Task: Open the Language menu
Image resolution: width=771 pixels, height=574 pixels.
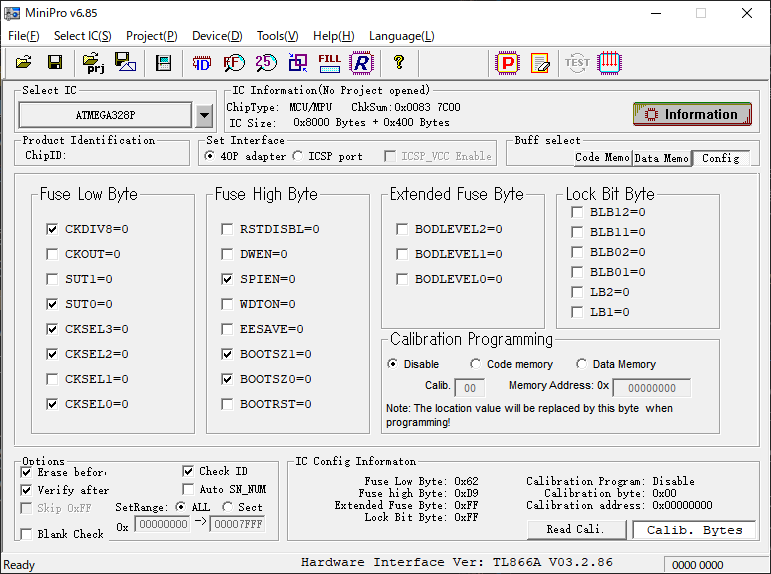Action: coord(402,36)
